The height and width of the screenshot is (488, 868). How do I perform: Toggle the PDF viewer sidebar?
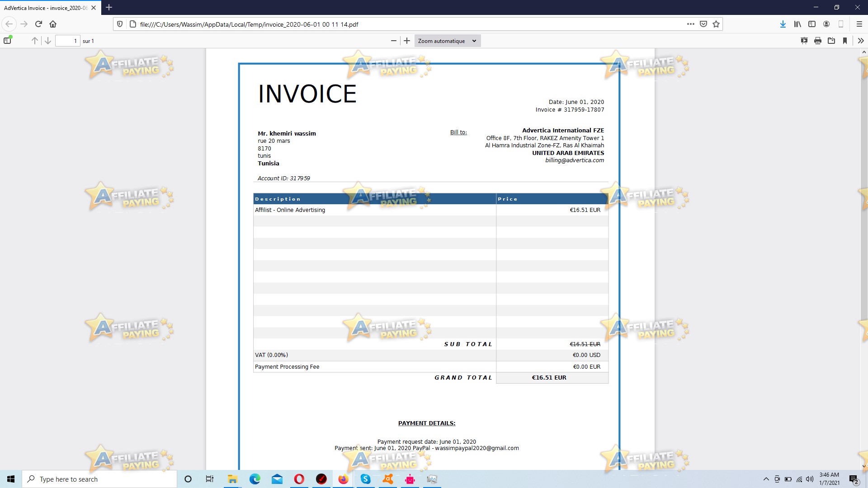[7, 41]
